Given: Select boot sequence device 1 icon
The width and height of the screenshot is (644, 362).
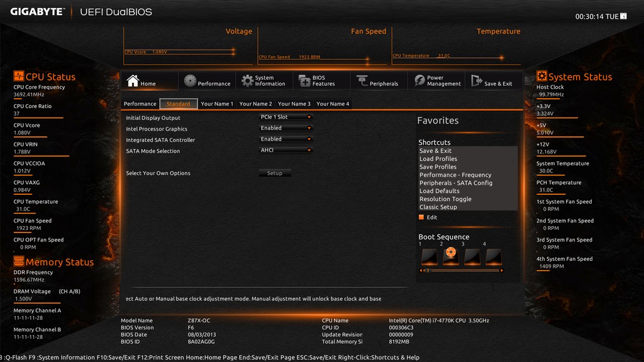Looking at the screenshot, I should (429, 256).
